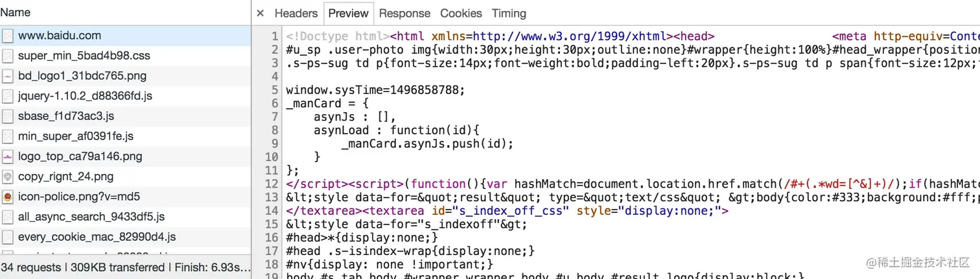980x279 pixels.
Task: Click the 34 requests status summary
Action: 125,267
